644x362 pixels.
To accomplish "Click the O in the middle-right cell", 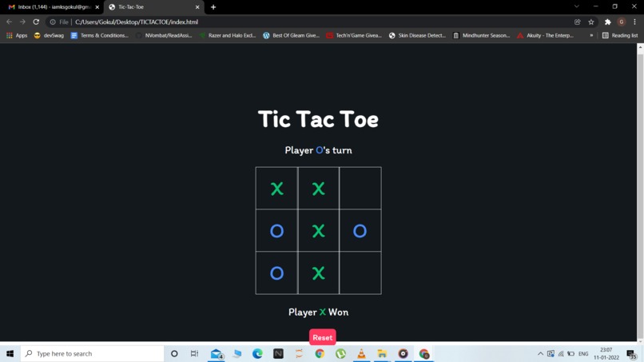I will click(x=360, y=231).
